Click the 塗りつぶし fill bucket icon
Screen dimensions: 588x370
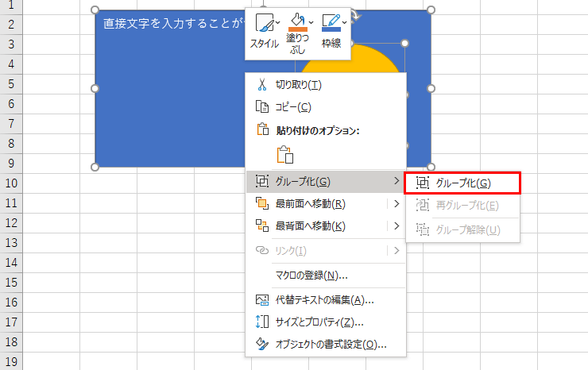pos(297,22)
